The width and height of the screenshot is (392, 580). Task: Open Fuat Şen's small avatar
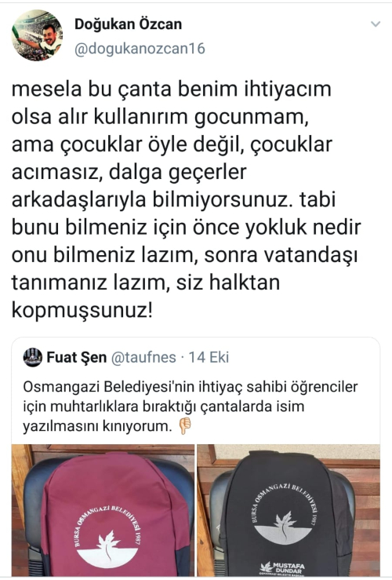click(x=32, y=357)
